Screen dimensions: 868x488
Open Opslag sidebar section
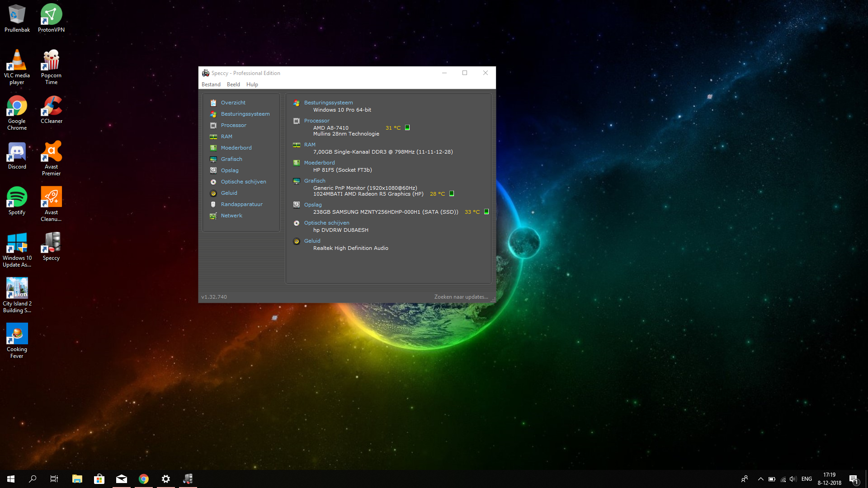230,170
